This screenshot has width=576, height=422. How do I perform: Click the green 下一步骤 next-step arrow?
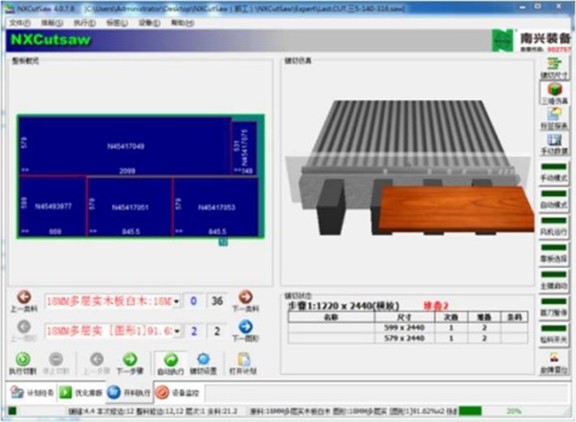130,359
